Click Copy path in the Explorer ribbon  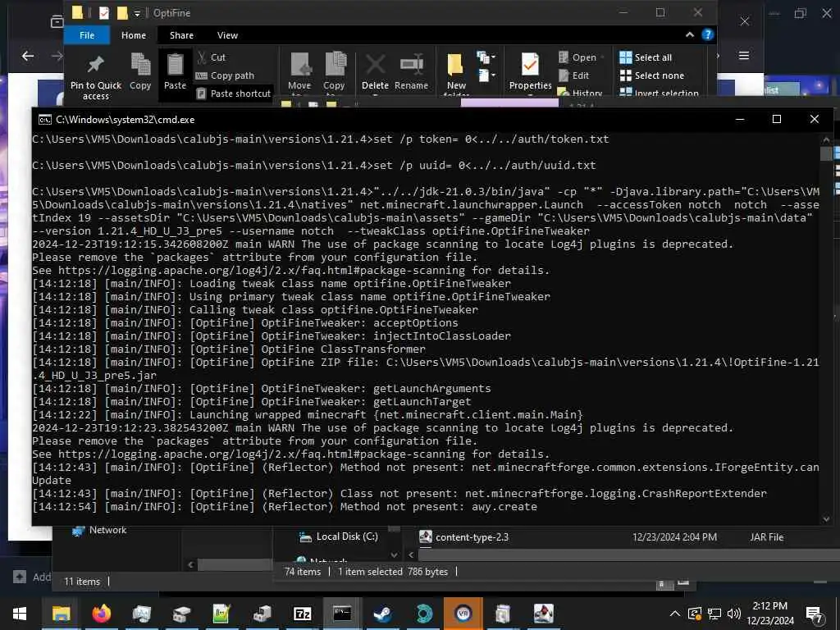coord(225,75)
